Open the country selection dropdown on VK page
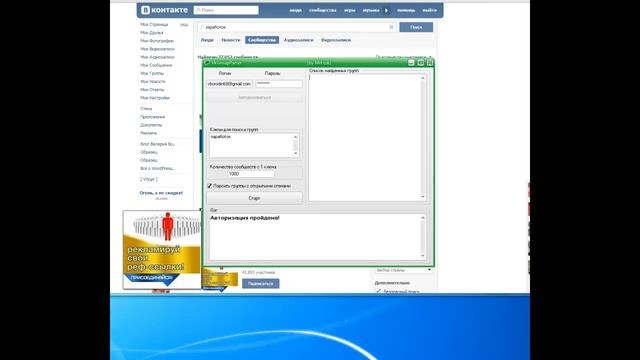640x360 pixels. tap(403, 270)
